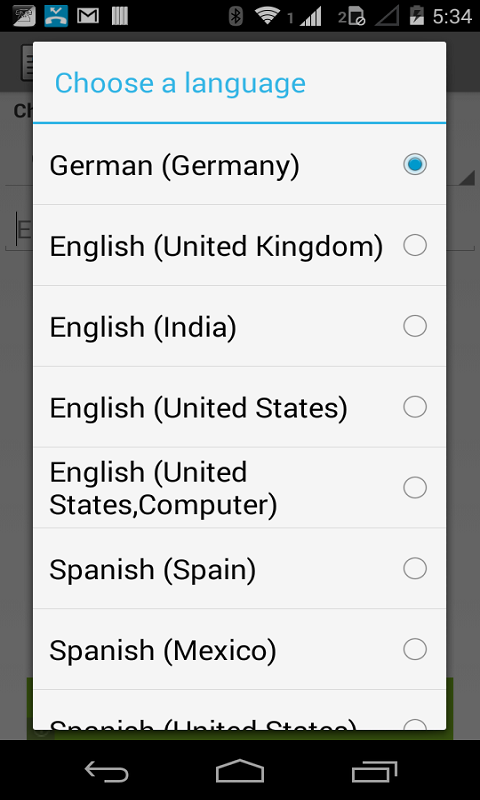Screen dimensions: 480x800
Task: Tap the German (Germany) language label
Action: pos(174,166)
